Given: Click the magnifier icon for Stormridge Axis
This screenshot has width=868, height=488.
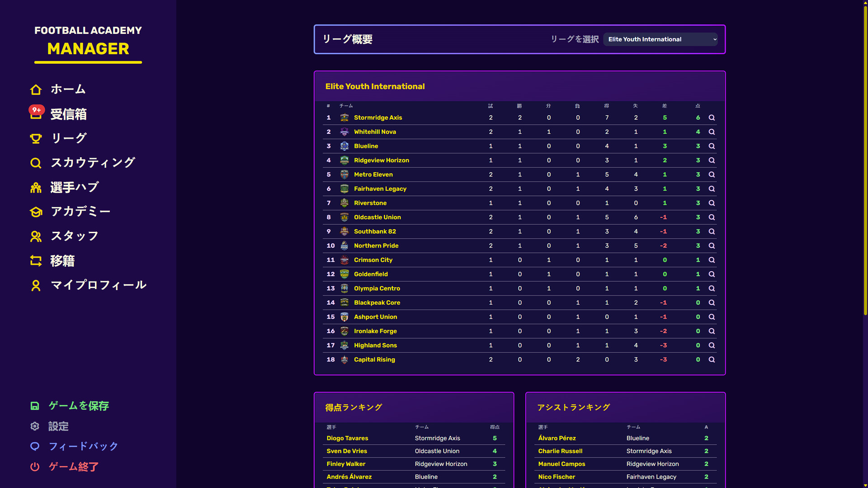Looking at the screenshot, I should pyautogui.click(x=712, y=117).
